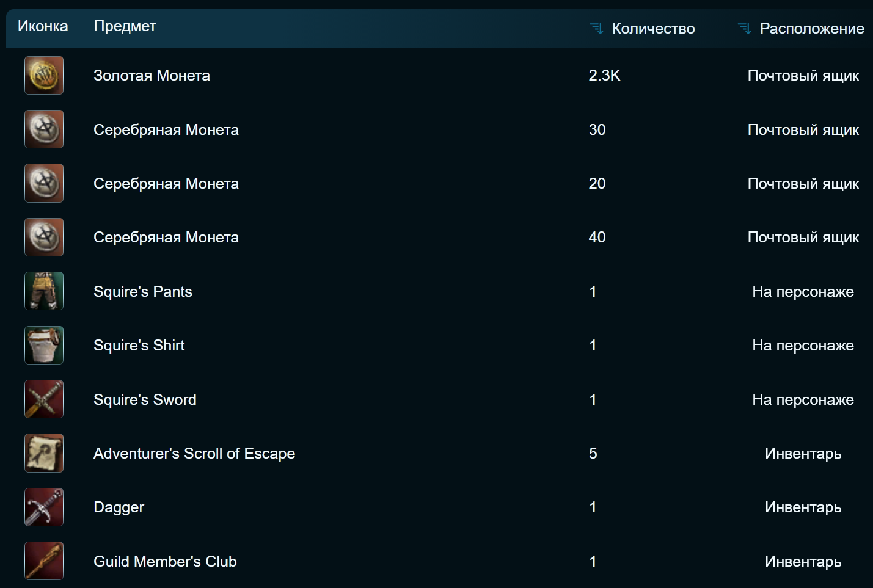This screenshot has height=588, width=873.
Task: Click the Предмет column header
Action: click(x=125, y=26)
